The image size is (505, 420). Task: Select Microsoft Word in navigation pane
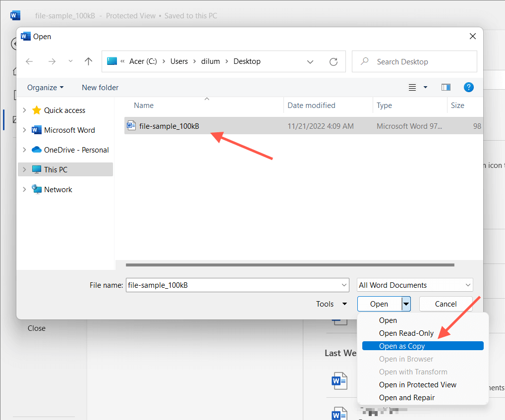[x=69, y=130]
